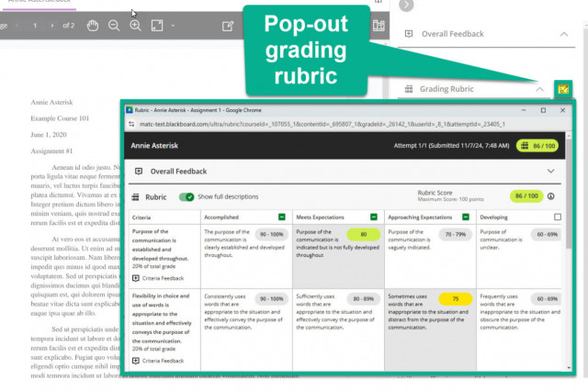Check the Developing column checkbox
Viewport: 588px width, 391px height.
558,217
